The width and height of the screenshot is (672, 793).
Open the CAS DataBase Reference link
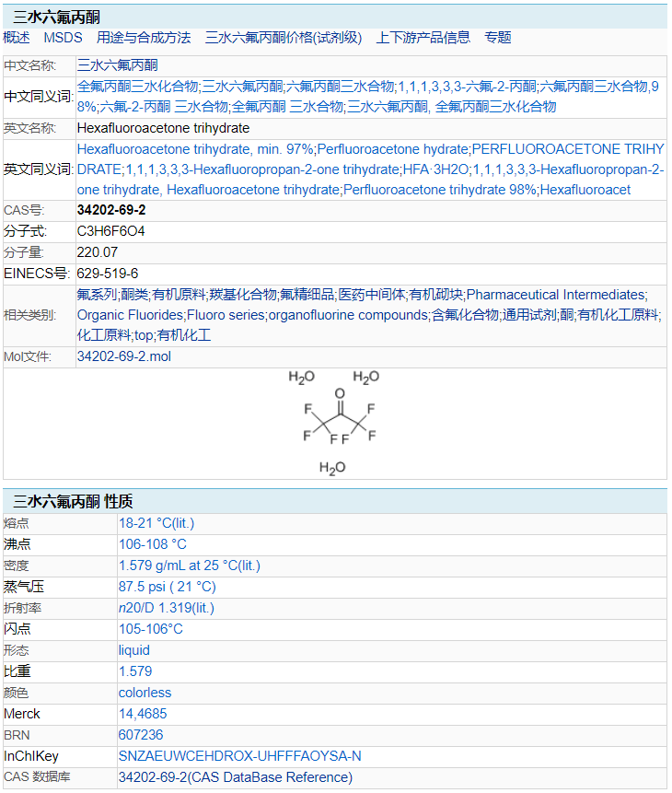coord(235,777)
